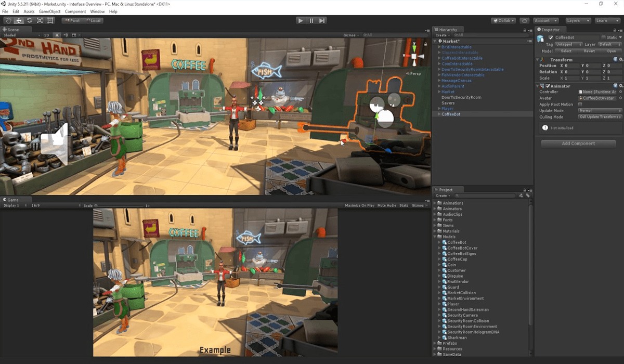Click the Step frame button
Image resolution: width=624 pixels, height=364 pixels.
[322, 21]
